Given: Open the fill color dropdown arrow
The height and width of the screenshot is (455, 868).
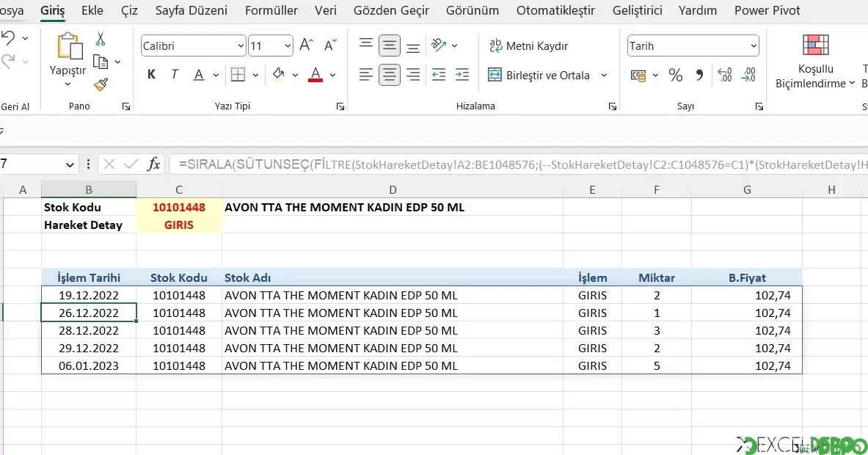Looking at the screenshot, I should tap(295, 76).
